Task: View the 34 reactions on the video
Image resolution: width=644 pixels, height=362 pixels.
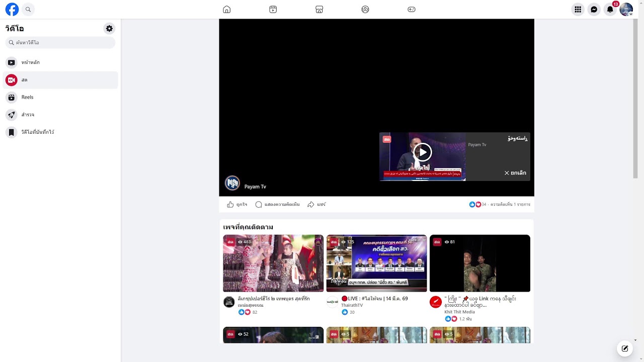Action: pos(477,205)
